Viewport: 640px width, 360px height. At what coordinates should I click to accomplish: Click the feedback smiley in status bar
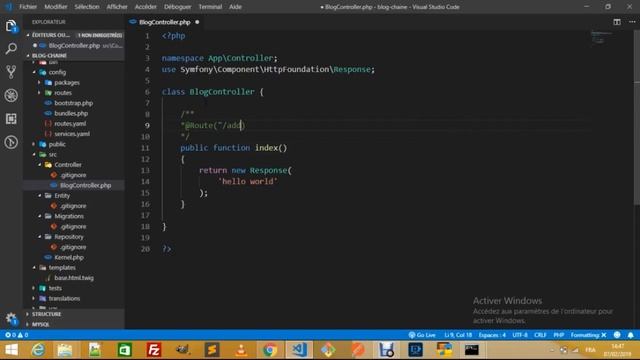617,335
